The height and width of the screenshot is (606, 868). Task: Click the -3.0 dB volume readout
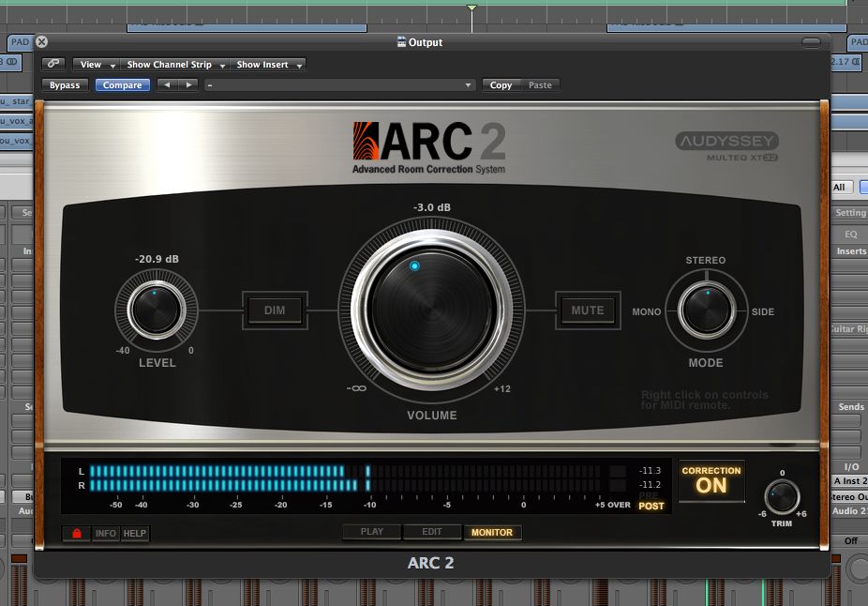pyautogui.click(x=432, y=207)
